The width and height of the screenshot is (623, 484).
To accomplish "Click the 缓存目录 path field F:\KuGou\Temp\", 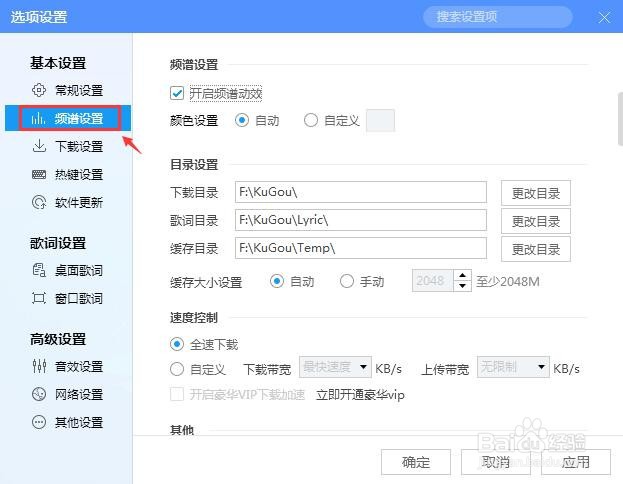I will click(x=361, y=248).
